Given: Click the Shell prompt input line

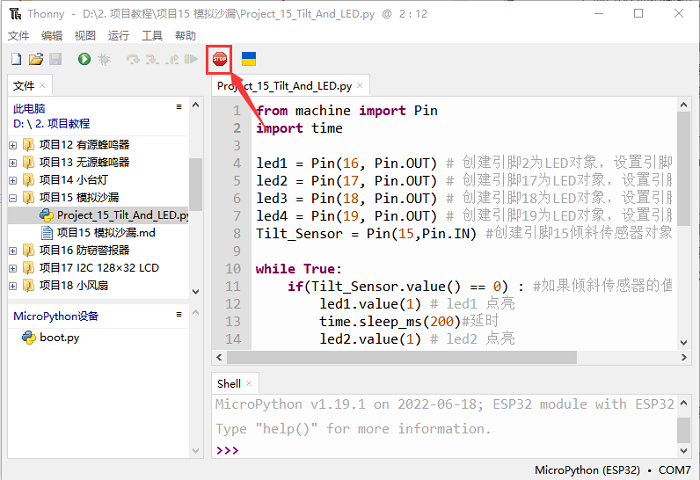Looking at the screenshot, I should click(x=450, y=450).
